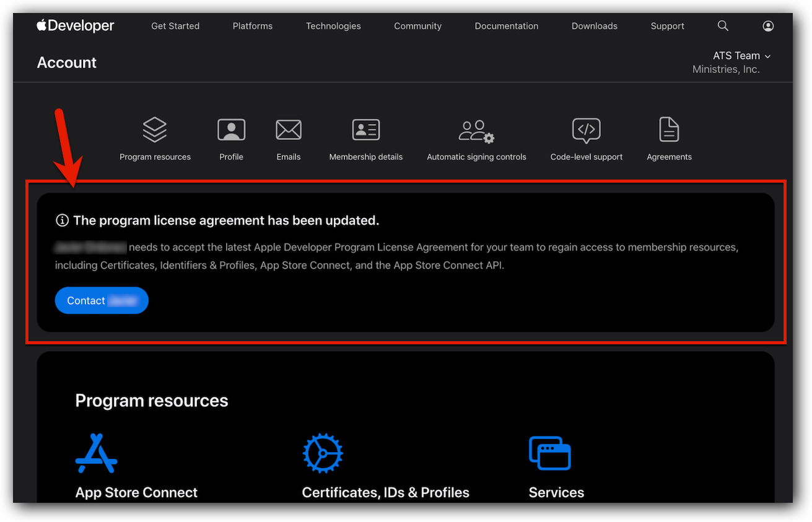Open the Technologies menu

click(x=333, y=26)
